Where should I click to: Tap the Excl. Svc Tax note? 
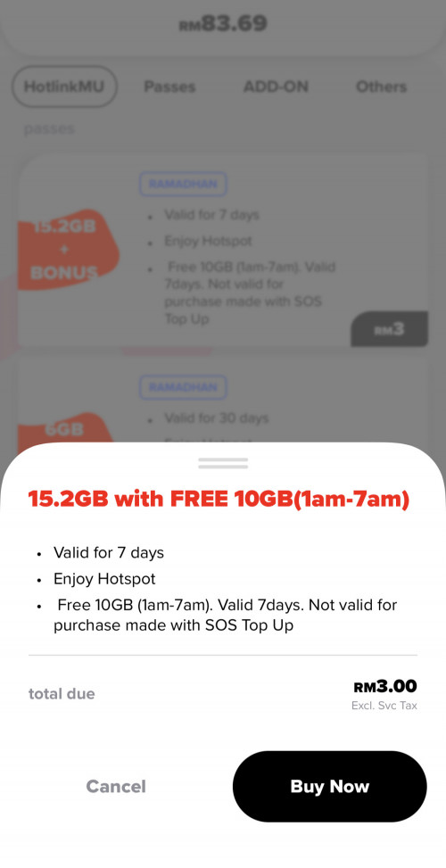point(384,706)
